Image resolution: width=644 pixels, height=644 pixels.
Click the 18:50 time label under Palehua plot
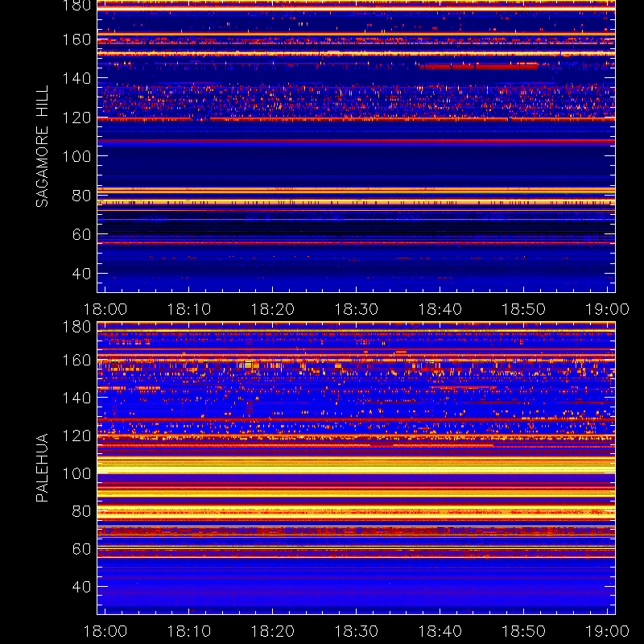524,631
